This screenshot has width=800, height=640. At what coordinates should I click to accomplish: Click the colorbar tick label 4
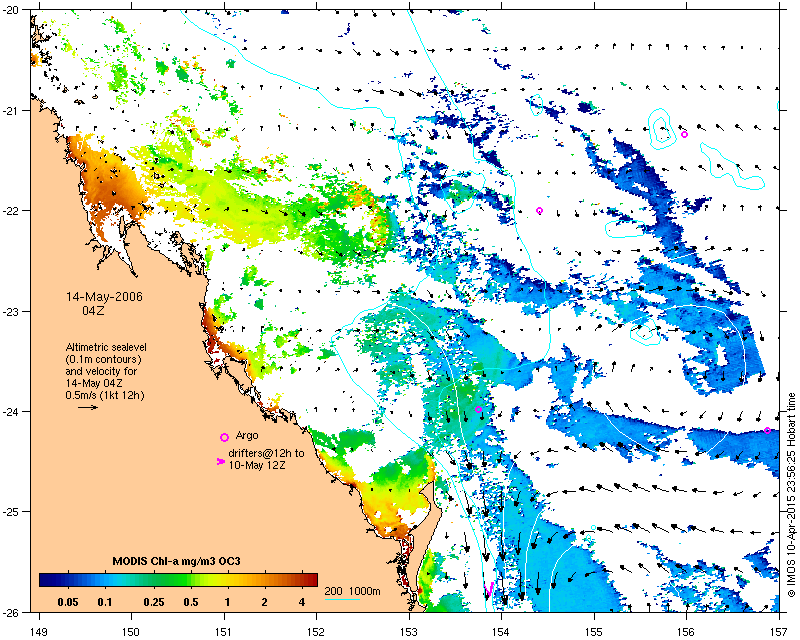(302, 602)
